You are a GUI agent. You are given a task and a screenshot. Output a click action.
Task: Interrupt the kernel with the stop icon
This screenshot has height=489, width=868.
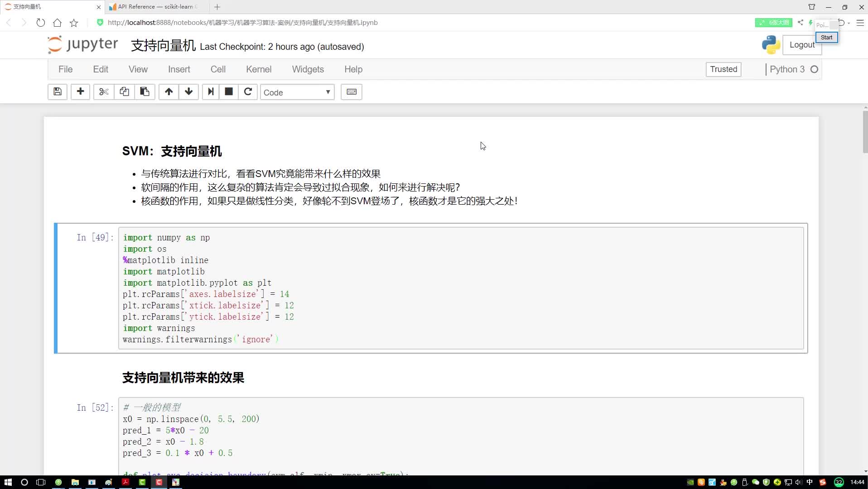point(229,92)
